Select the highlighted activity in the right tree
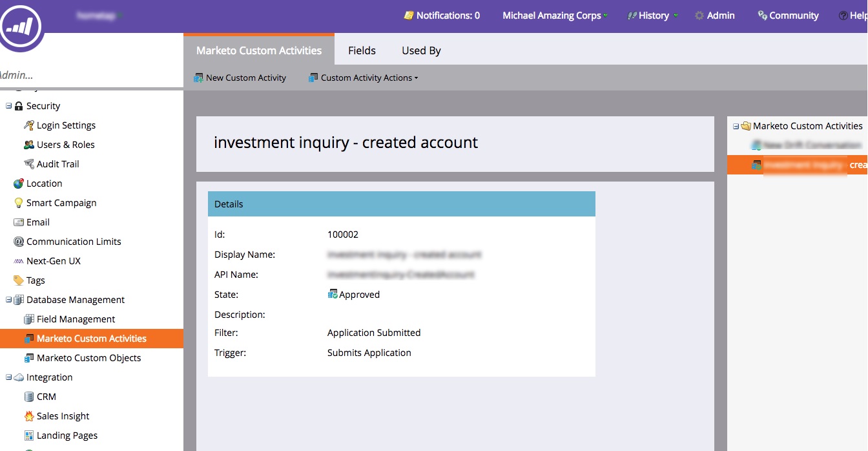This screenshot has height=451, width=868. click(x=798, y=165)
